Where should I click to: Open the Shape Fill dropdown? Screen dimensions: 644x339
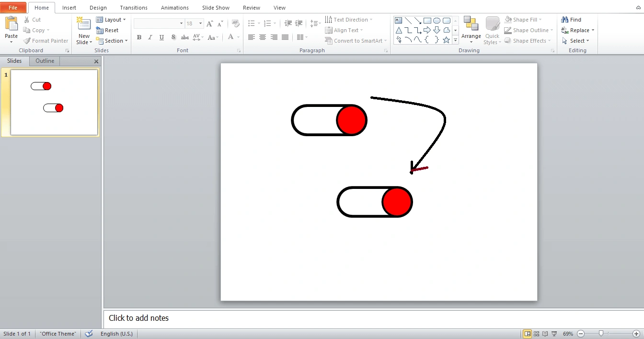tap(523, 20)
